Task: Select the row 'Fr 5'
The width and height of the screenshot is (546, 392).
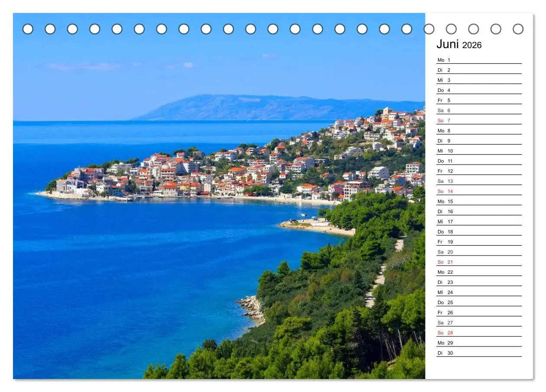Action: tap(479, 100)
